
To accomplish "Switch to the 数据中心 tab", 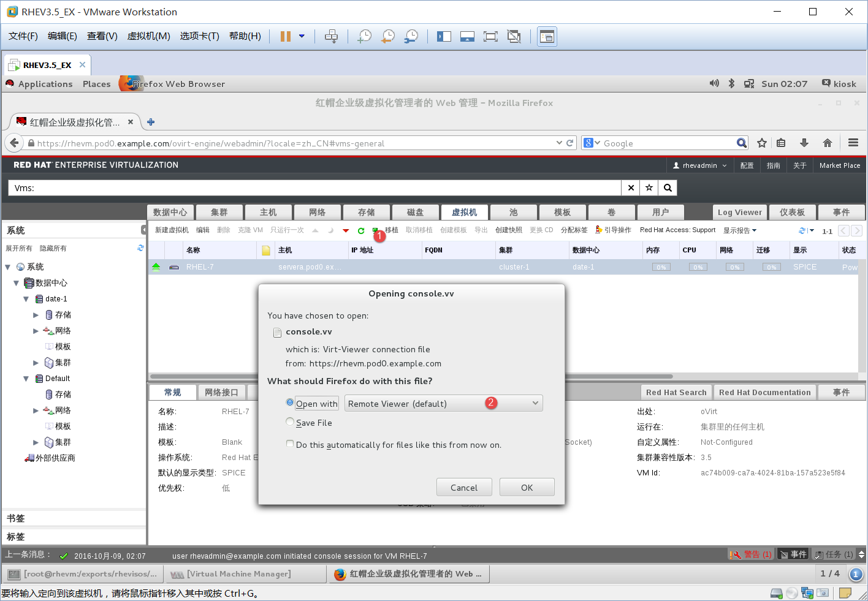I will 170,212.
